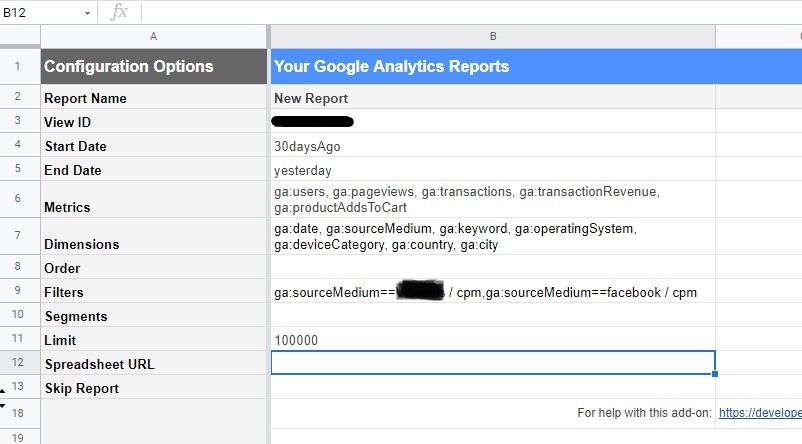Select the Spreadsheet URL label cell
Viewport: 802px width, 444px height.
pos(153,363)
